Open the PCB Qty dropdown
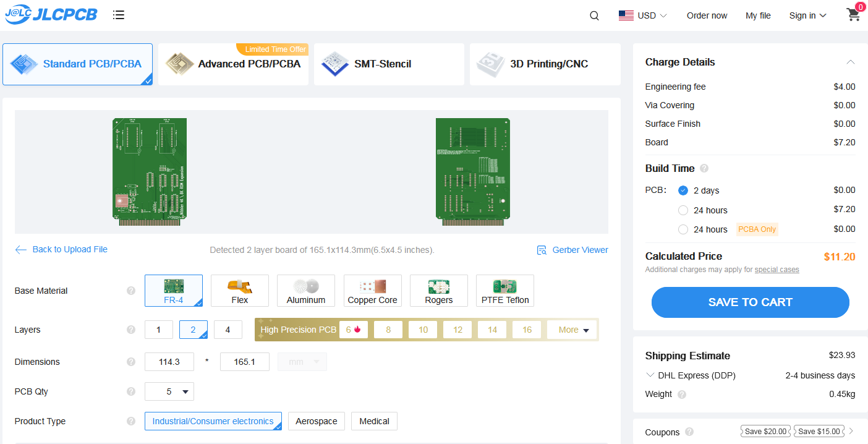Viewport: 868px width, 444px height. tap(169, 391)
